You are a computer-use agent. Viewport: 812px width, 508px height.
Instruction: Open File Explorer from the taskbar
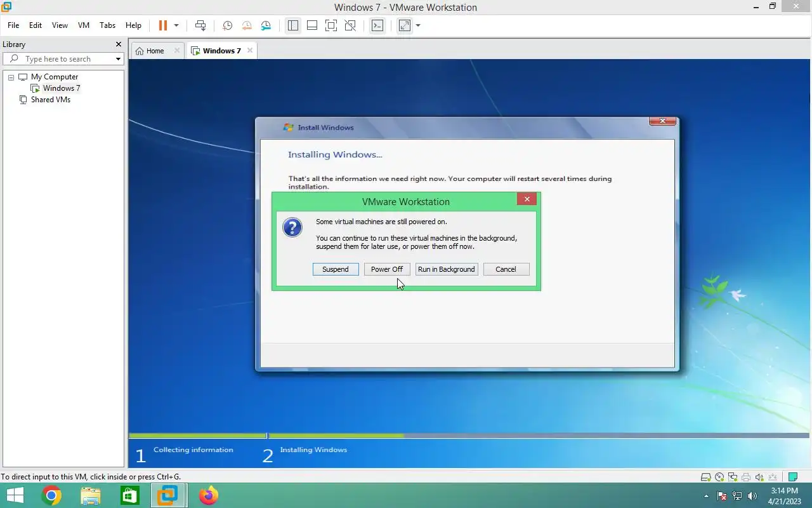point(91,495)
